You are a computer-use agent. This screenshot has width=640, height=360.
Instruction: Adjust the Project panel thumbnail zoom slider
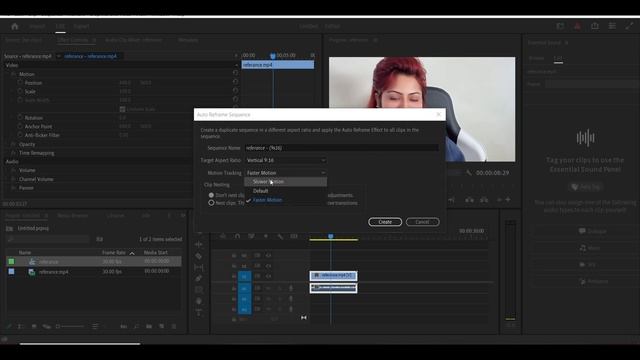coord(71,327)
